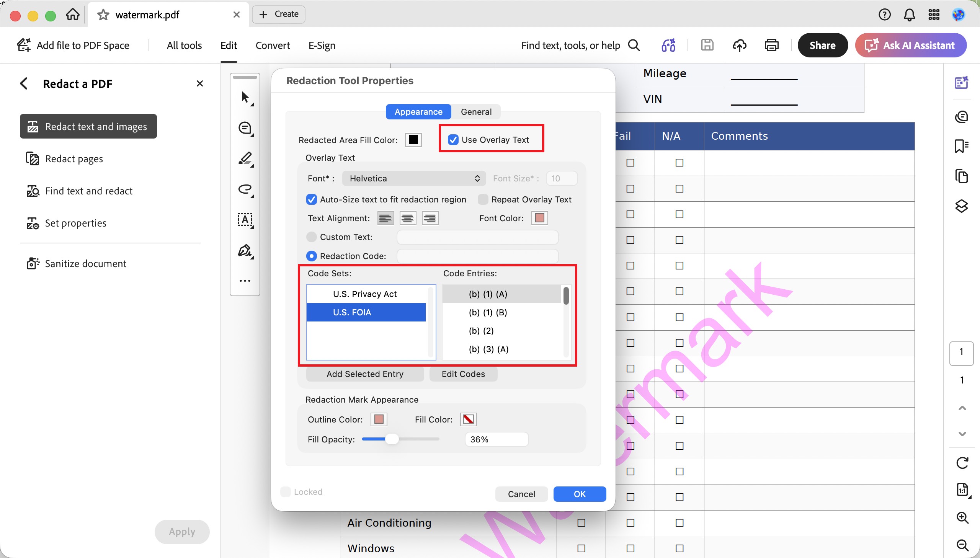Zoom out of the document
Image resolution: width=980 pixels, height=558 pixels.
pyautogui.click(x=962, y=545)
